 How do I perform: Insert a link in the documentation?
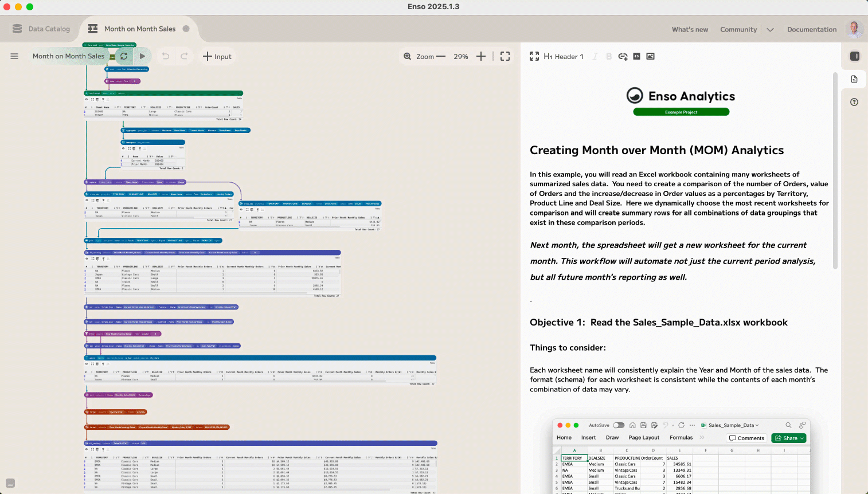click(x=623, y=56)
